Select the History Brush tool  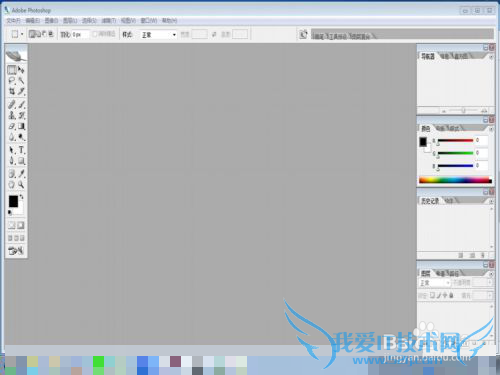coord(21,115)
